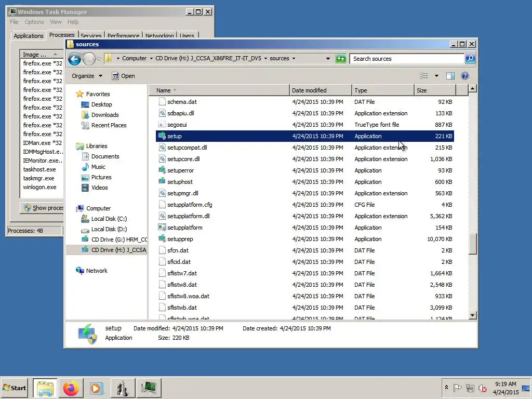This screenshot has width=532, height=399.
Task: Click the setupplatform application icon
Action: (162, 228)
